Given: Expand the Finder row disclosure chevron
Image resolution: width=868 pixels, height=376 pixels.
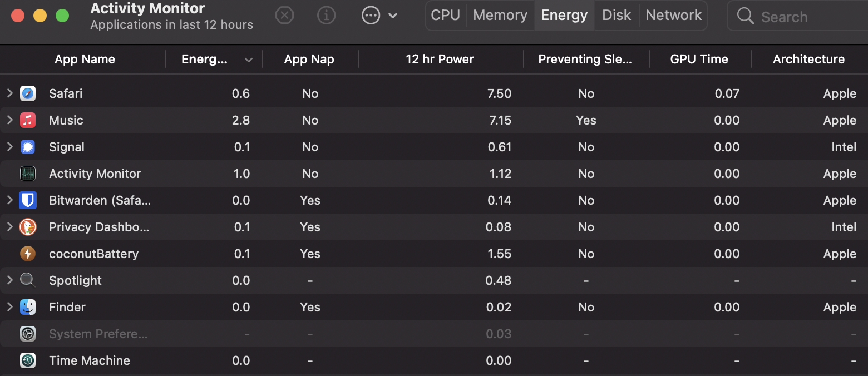Looking at the screenshot, I should [9, 307].
